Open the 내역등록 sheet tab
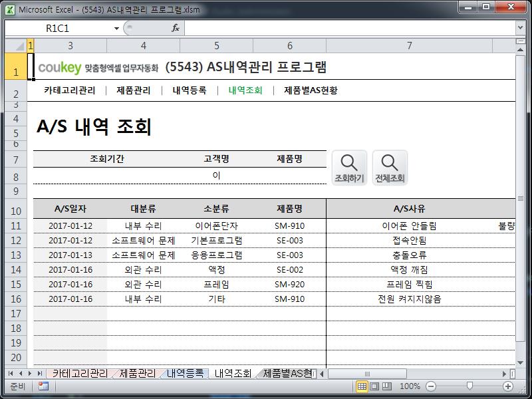532x399 pixels. (x=186, y=374)
